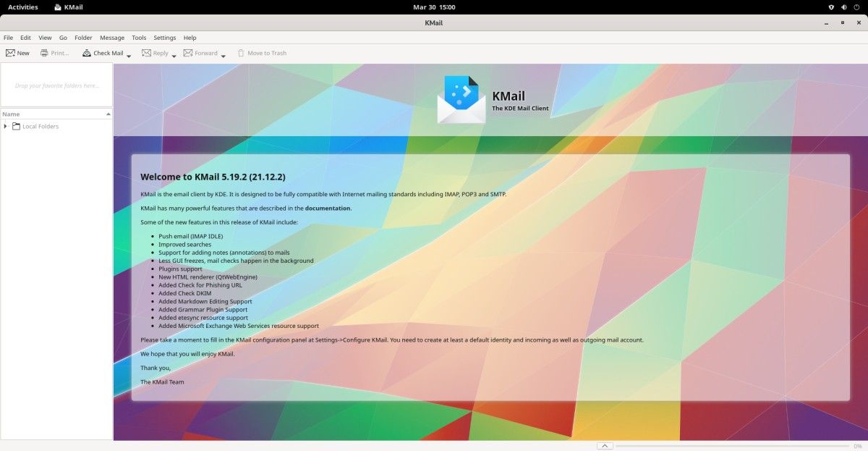The image size is (868, 451).
Task: Open the Tools menu
Action: click(139, 38)
